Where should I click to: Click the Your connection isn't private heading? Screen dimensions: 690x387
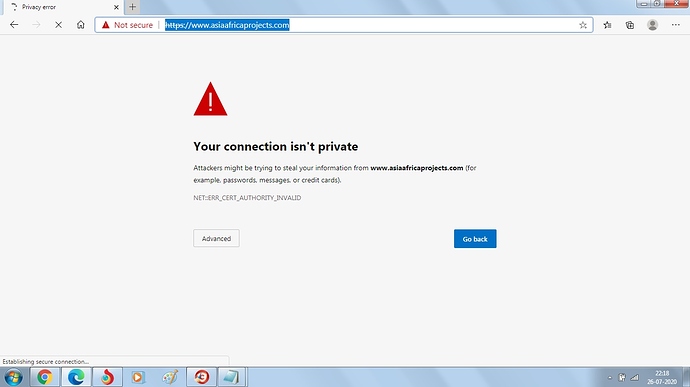[275, 146]
